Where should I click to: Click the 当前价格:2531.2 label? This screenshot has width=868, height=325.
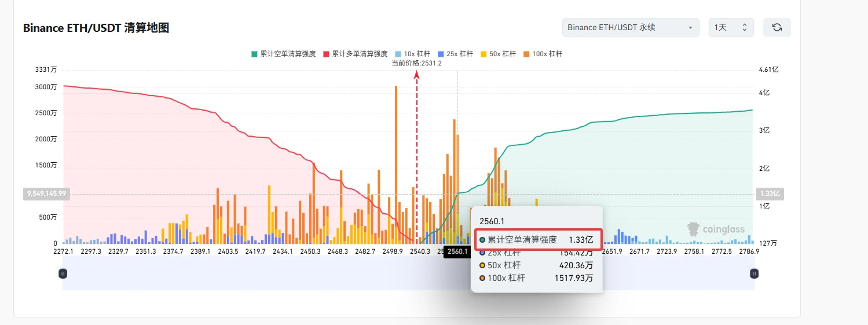417,63
